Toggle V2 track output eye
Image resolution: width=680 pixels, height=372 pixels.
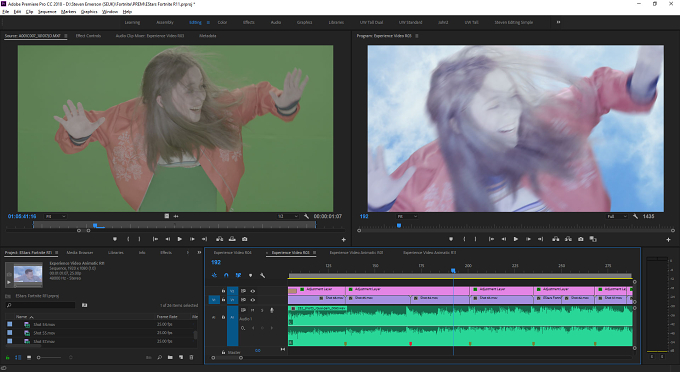(x=253, y=291)
